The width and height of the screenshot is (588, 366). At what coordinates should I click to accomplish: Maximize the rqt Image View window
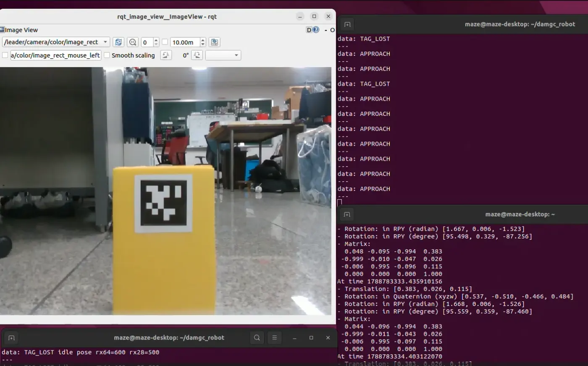tap(314, 16)
